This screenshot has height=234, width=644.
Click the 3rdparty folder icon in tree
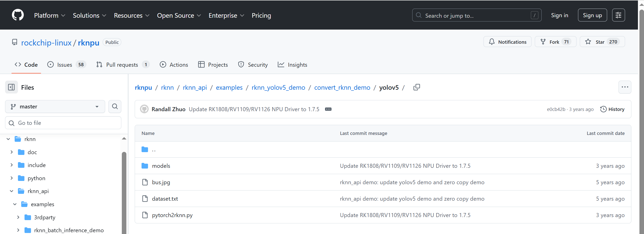[x=28, y=217]
